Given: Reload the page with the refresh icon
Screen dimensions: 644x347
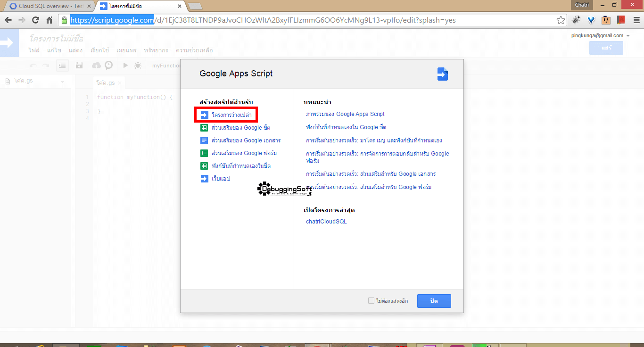Looking at the screenshot, I should pyautogui.click(x=35, y=20).
